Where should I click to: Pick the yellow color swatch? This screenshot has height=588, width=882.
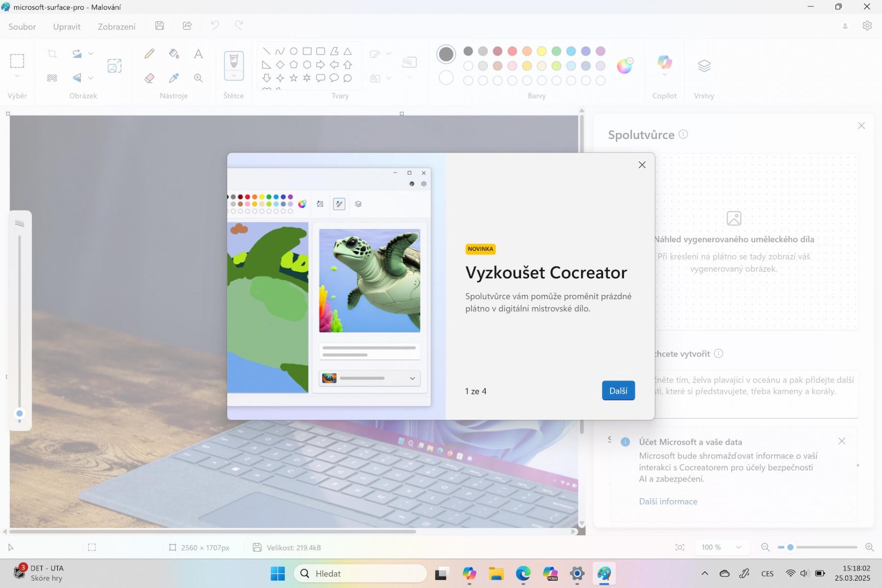pyautogui.click(x=541, y=51)
